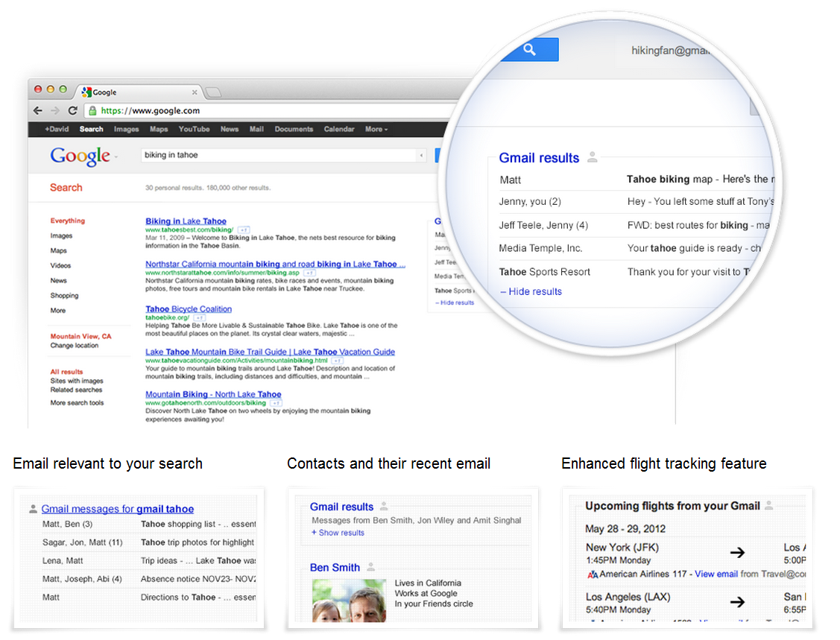This screenshot has height=640, width=840.
Task: Open the More dropdown in the black navigation bar
Action: tap(376, 129)
